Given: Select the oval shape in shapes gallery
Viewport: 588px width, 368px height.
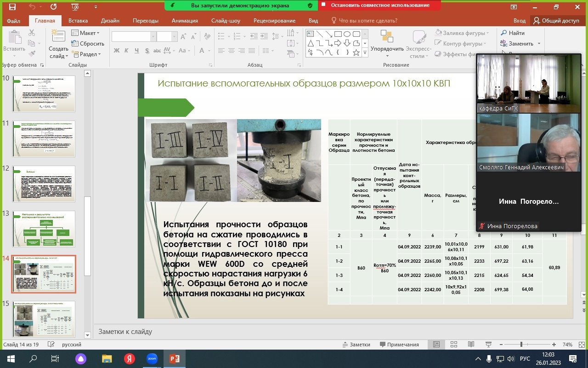Looking at the screenshot, I should tap(347, 34).
